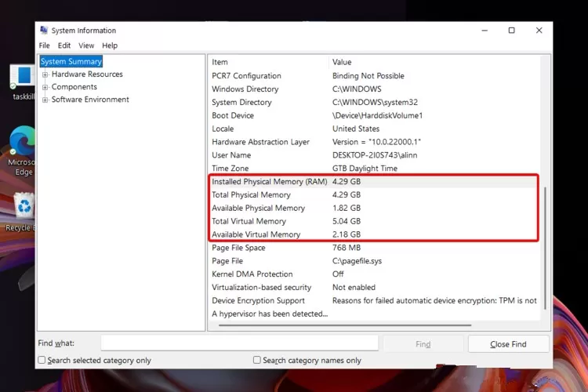Maximize the System Information window

coord(511,31)
